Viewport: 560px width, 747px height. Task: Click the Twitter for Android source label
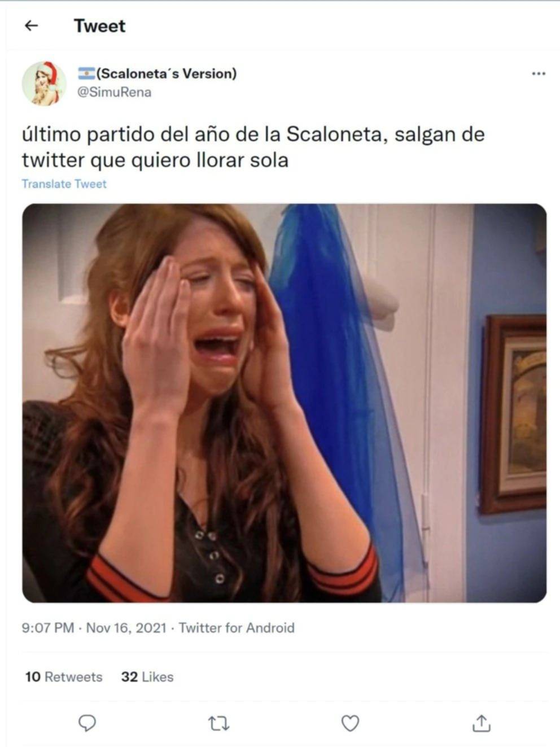237,628
